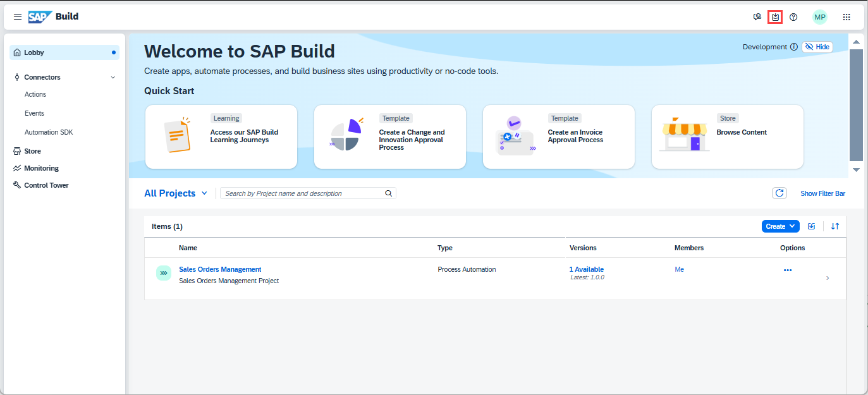Click the Change and Innovation pie chart illustration
This screenshot has width=868, height=395.
[346, 135]
